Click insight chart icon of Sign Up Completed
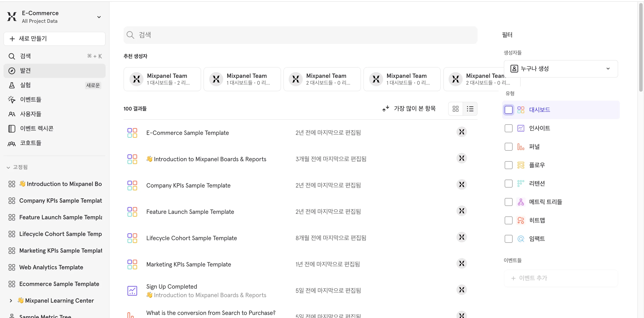 tap(132, 291)
